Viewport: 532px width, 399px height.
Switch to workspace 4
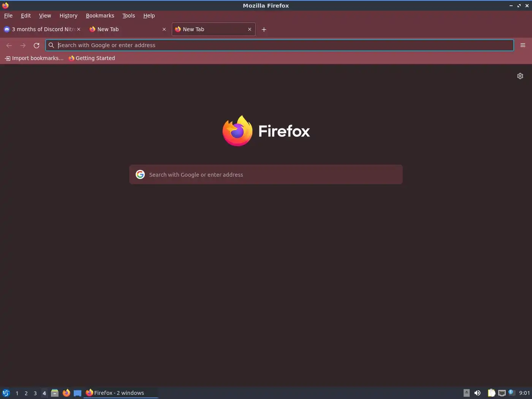(x=44, y=393)
